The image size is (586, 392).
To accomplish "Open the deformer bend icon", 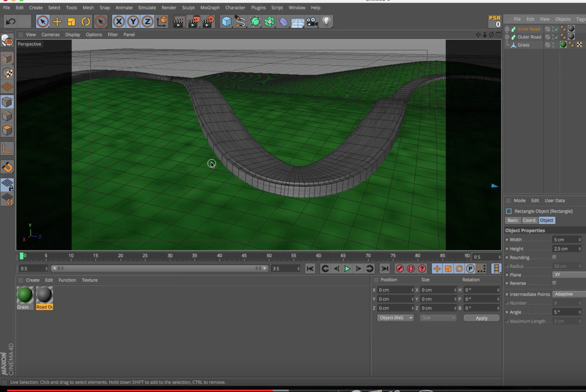I will 284,21.
